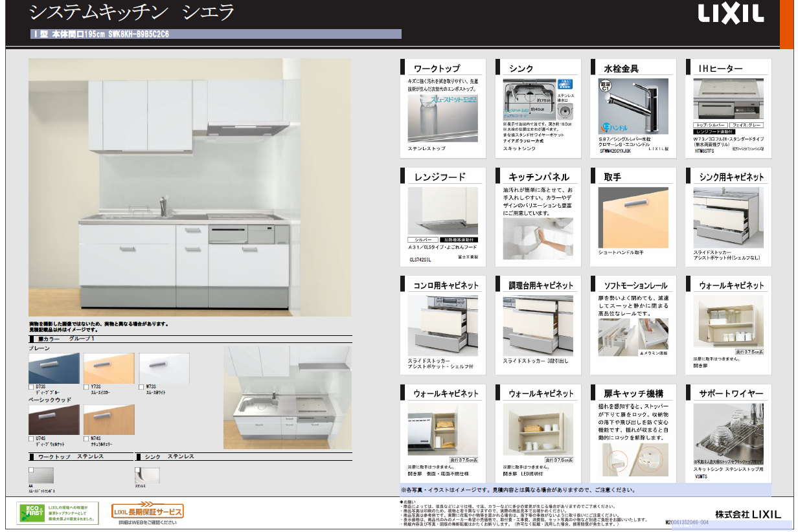Tick the U74S walnut door color checkbox

32,439
